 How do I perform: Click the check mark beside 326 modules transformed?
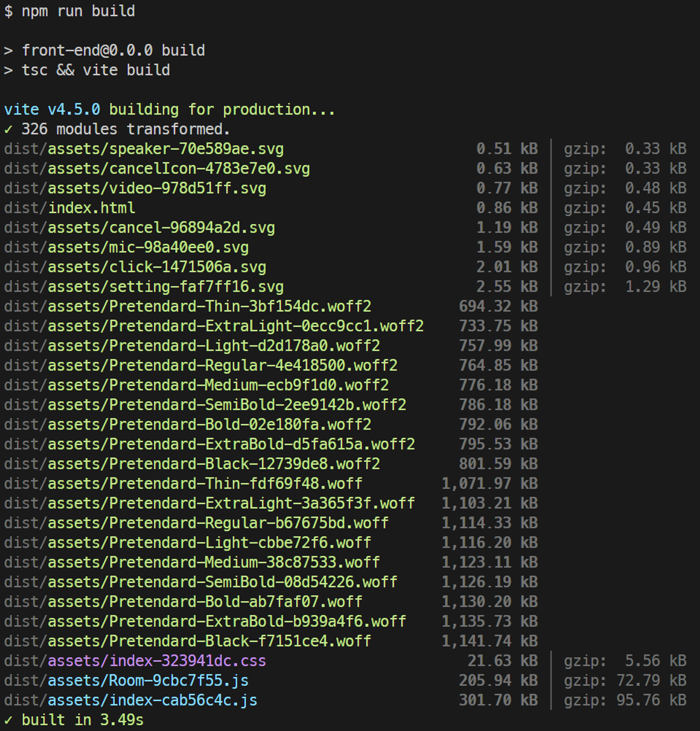coord(8,130)
